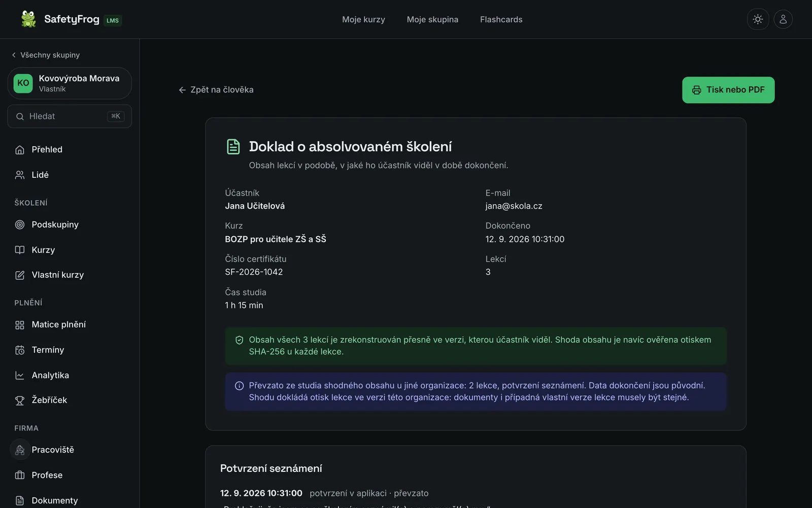Click the ⌘K shortcut badge in search

click(116, 116)
